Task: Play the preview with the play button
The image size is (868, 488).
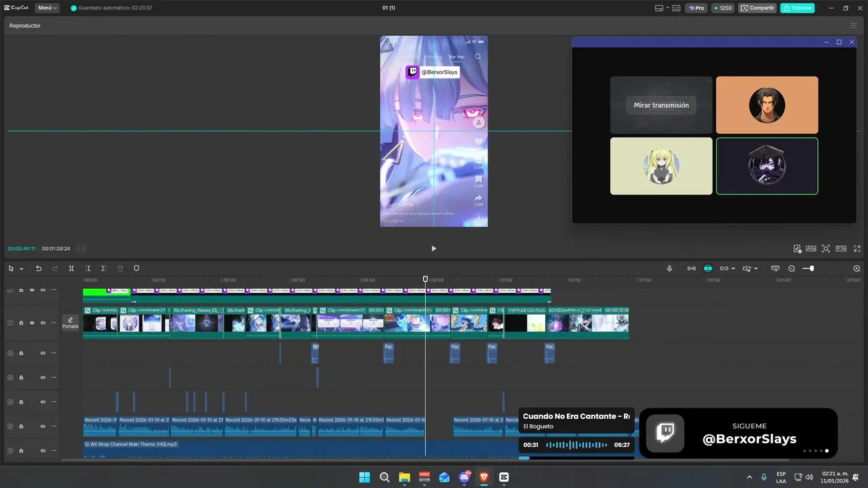Action: tap(434, 249)
